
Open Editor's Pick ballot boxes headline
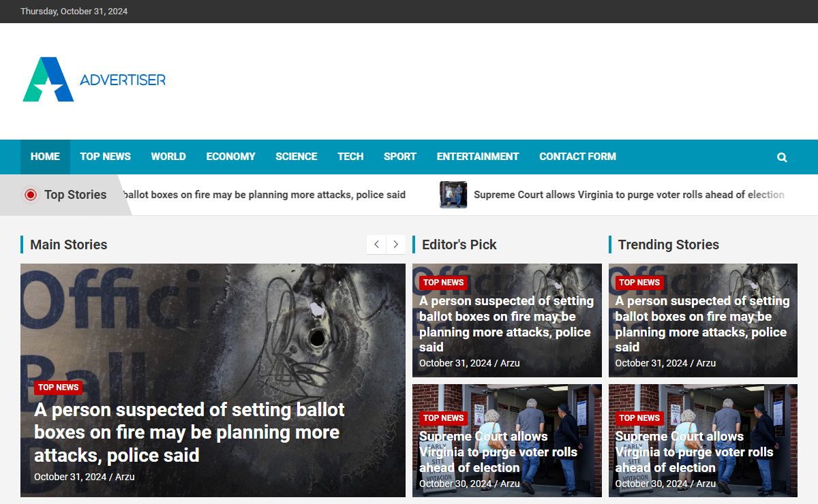point(506,324)
